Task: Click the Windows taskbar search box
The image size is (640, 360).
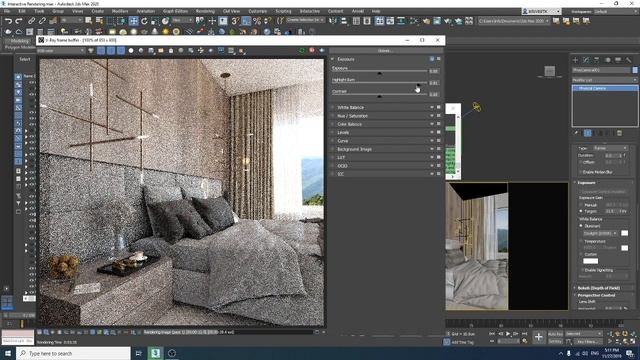Action: 73,353
